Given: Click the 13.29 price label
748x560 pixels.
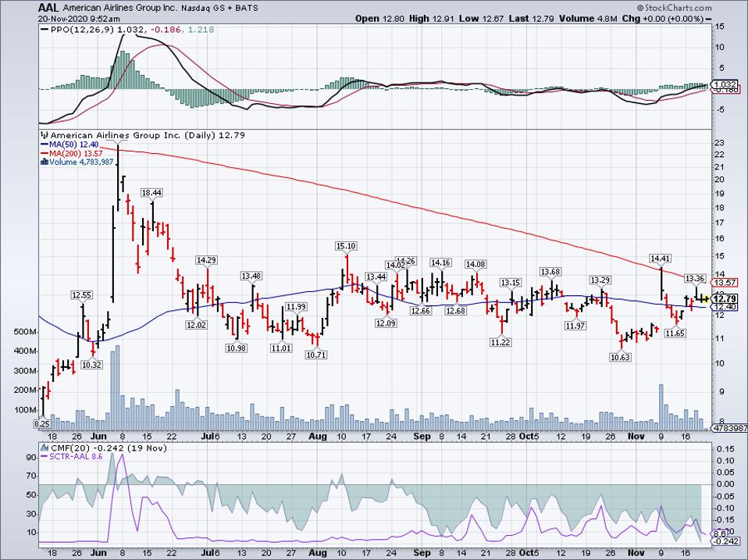Looking at the screenshot, I should (x=600, y=280).
